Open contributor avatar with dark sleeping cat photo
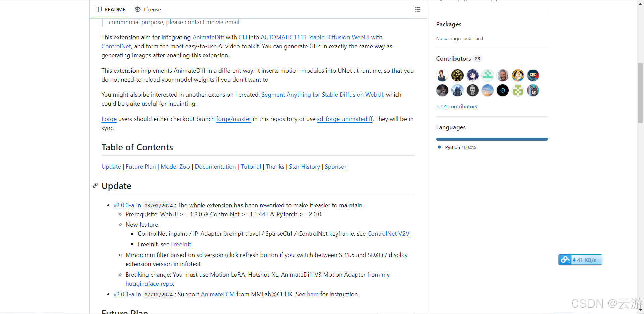Screen dimensions: 644x314 coord(442,90)
